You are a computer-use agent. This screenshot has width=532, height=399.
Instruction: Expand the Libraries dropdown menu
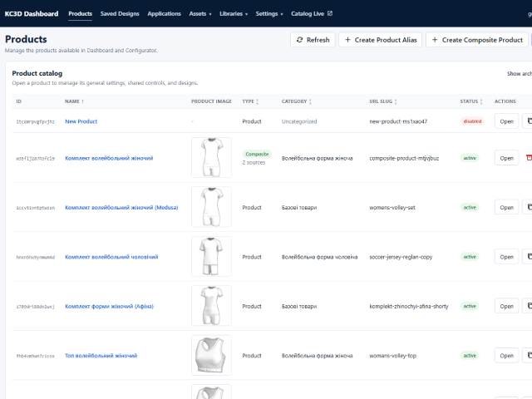tap(234, 14)
